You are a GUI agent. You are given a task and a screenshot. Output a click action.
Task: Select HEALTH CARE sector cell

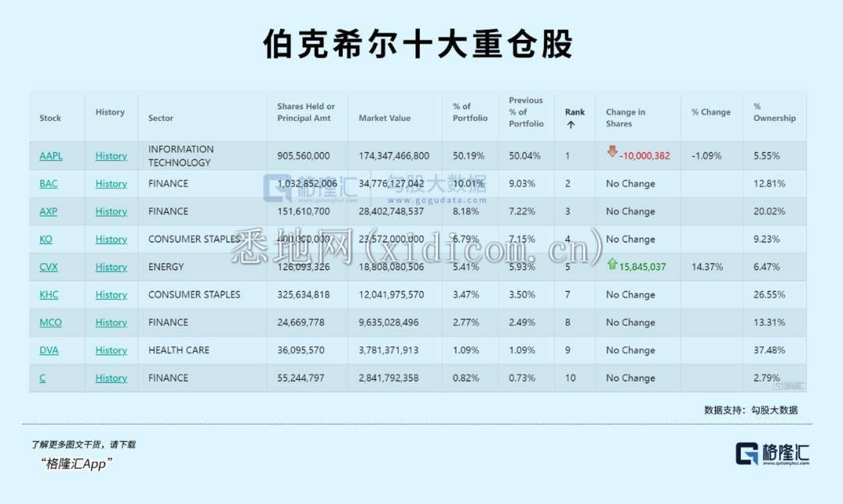(179, 350)
